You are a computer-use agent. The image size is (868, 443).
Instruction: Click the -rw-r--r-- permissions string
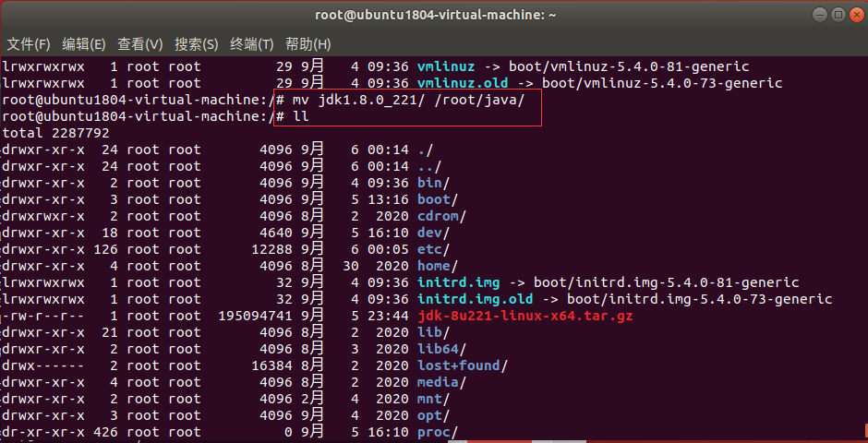coord(43,316)
